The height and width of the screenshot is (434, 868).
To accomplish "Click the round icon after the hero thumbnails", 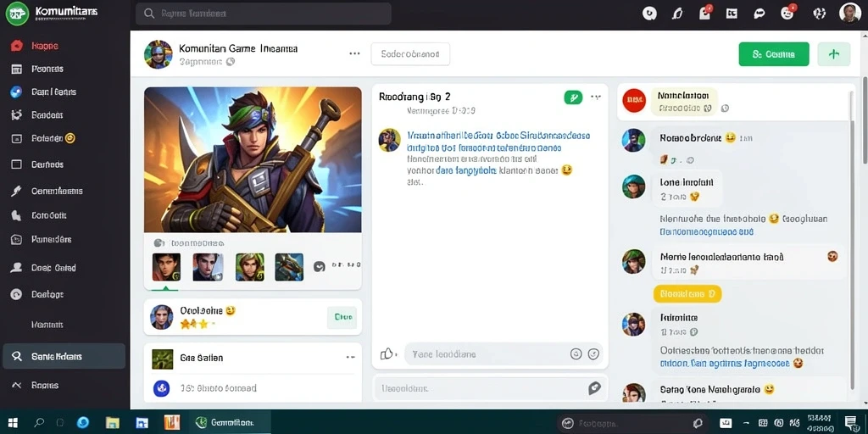I will (x=319, y=266).
